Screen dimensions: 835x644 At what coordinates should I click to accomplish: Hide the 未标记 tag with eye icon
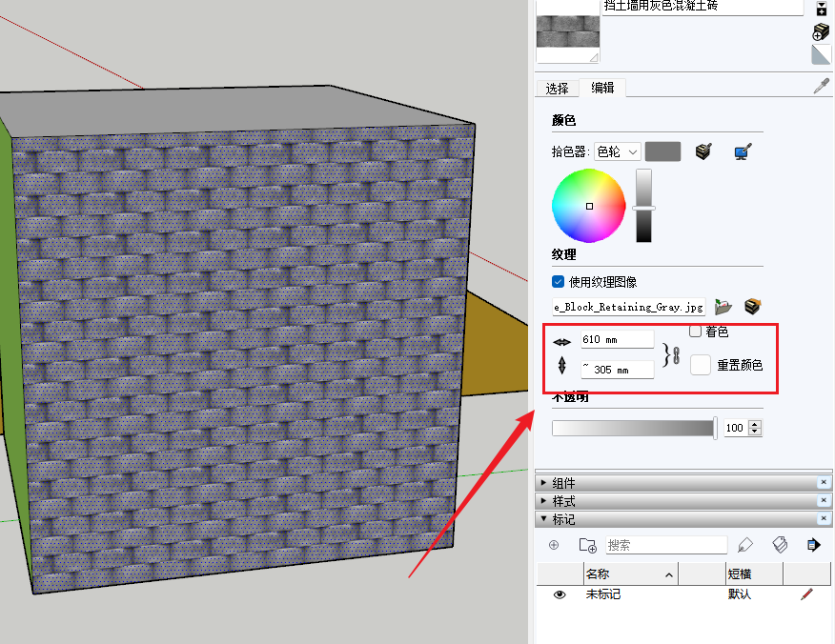(x=560, y=594)
